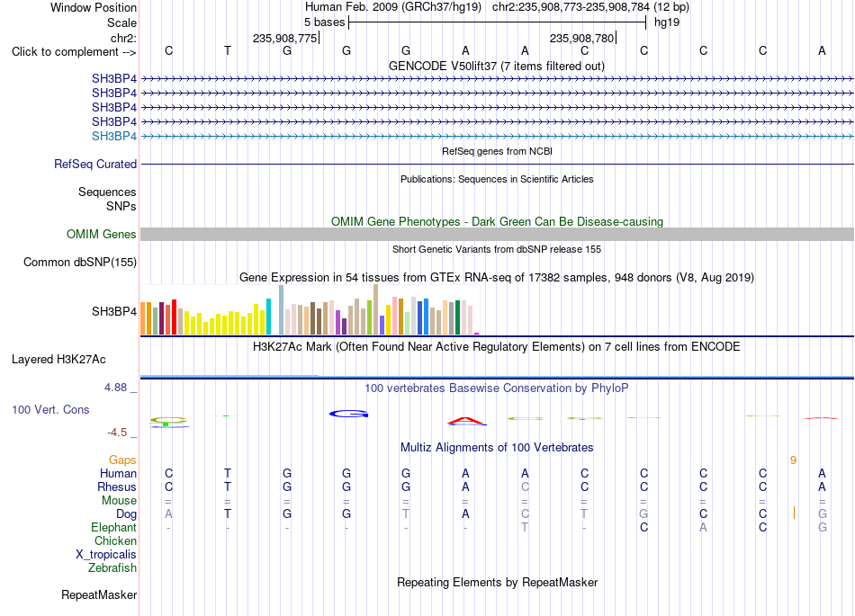
Task: Click the Mouse alignment row label
Action: click(119, 501)
